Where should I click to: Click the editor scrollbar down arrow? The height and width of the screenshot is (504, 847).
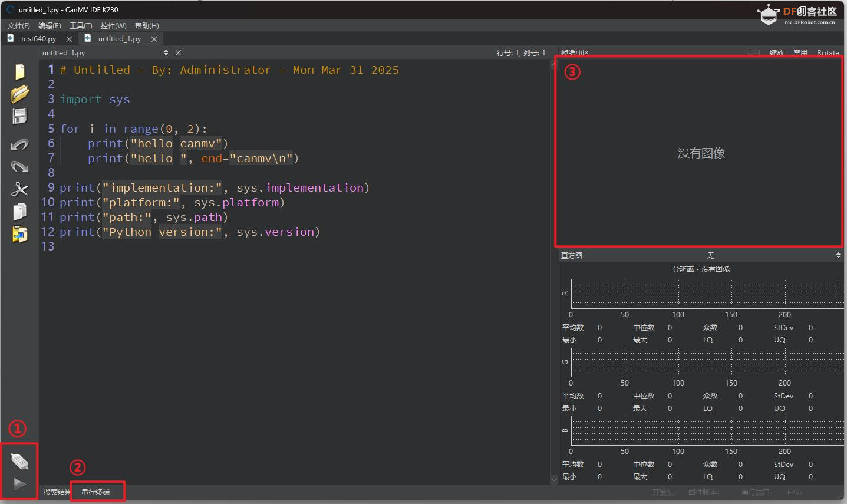(553, 479)
